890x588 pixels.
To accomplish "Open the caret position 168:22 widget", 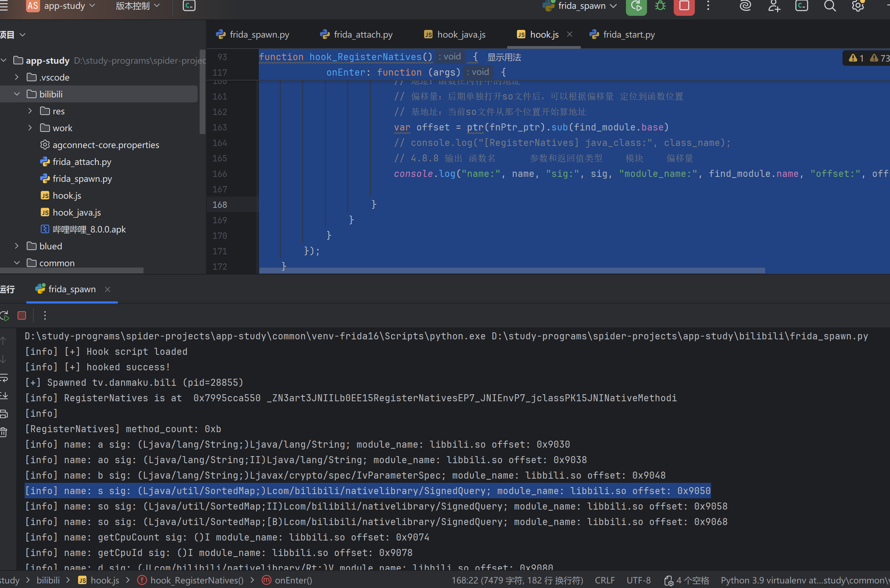I will coord(517,581).
